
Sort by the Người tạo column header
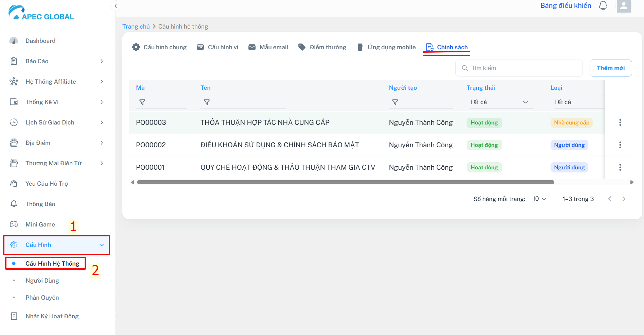(x=403, y=88)
